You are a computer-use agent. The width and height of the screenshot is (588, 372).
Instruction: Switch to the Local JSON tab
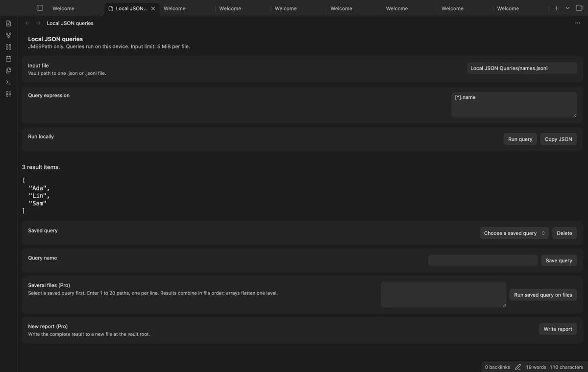132,8
